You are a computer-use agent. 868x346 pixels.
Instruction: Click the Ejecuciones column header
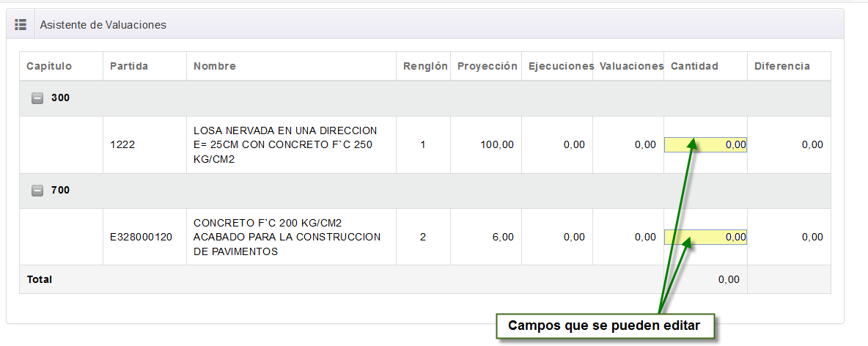pyautogui.click(x=561, y=66)
